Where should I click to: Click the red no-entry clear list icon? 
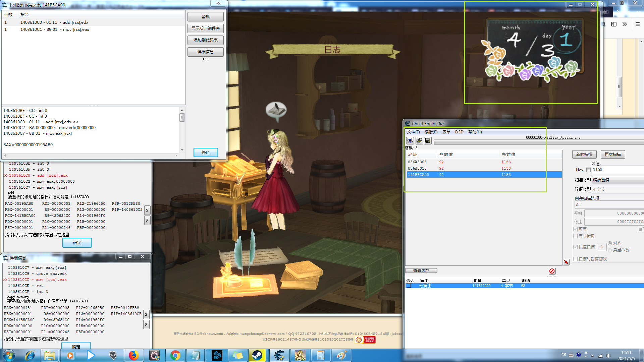pos(552,271)
